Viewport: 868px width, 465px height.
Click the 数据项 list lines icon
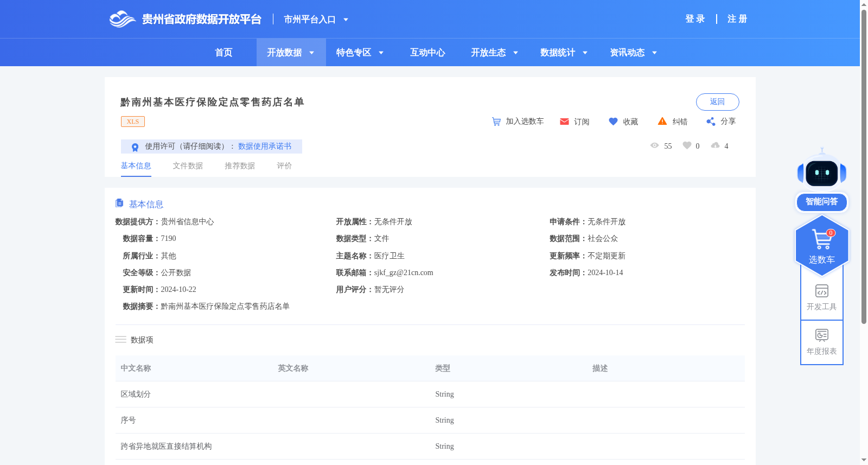tap(120, 340)
